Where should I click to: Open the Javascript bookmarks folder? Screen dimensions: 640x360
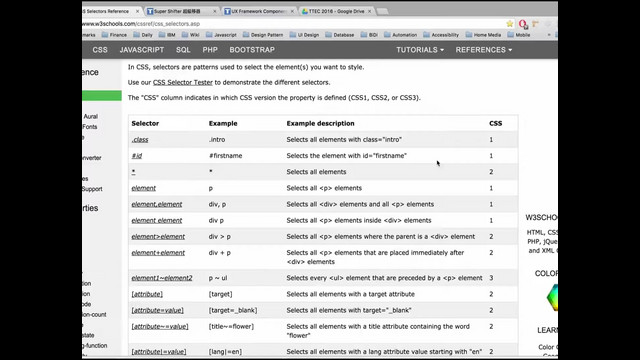(221, 35)
